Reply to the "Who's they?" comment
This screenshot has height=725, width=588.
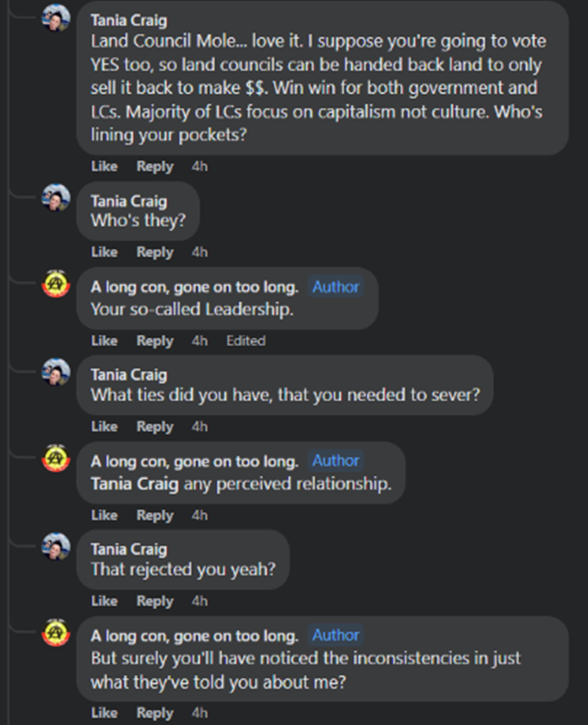pos(154,252)
